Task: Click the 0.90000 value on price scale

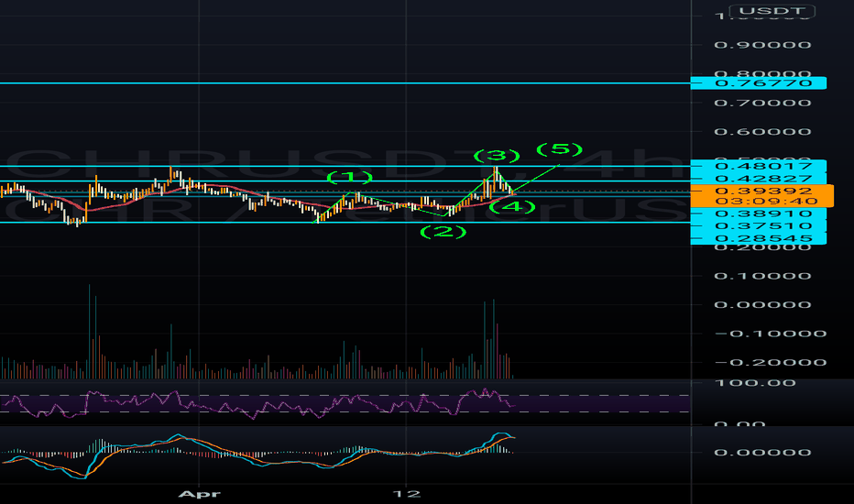Action: tap(762, 45)
